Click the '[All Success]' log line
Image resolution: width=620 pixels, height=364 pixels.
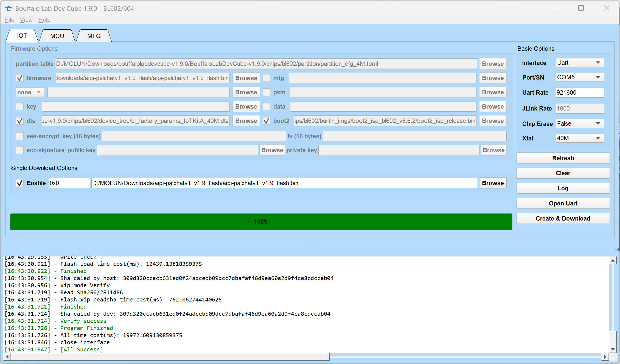[x=54, y=349]
